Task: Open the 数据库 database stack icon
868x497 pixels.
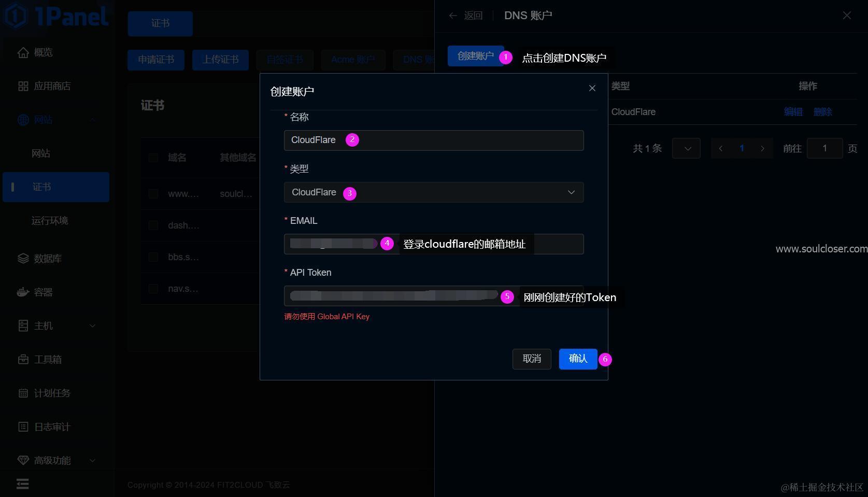Action: tap(23, 258)
